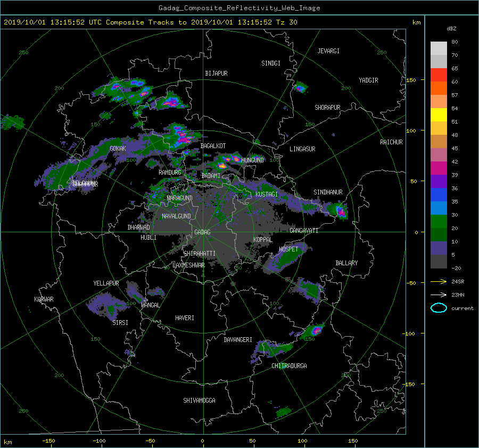Click the SIRSI label
This screenshot has height=448, width=479.
point(120,323)
